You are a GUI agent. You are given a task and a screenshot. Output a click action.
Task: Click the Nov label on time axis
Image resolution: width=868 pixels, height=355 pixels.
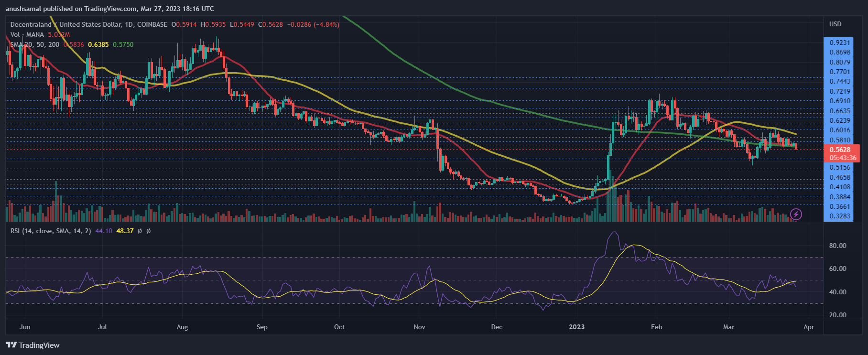pyautogui.click(x=419, y=327)
